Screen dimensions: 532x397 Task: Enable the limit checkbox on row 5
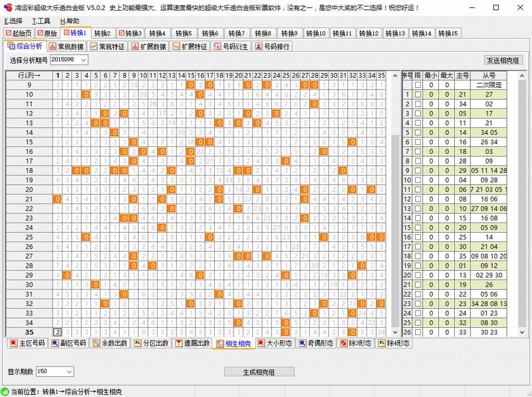418,132
